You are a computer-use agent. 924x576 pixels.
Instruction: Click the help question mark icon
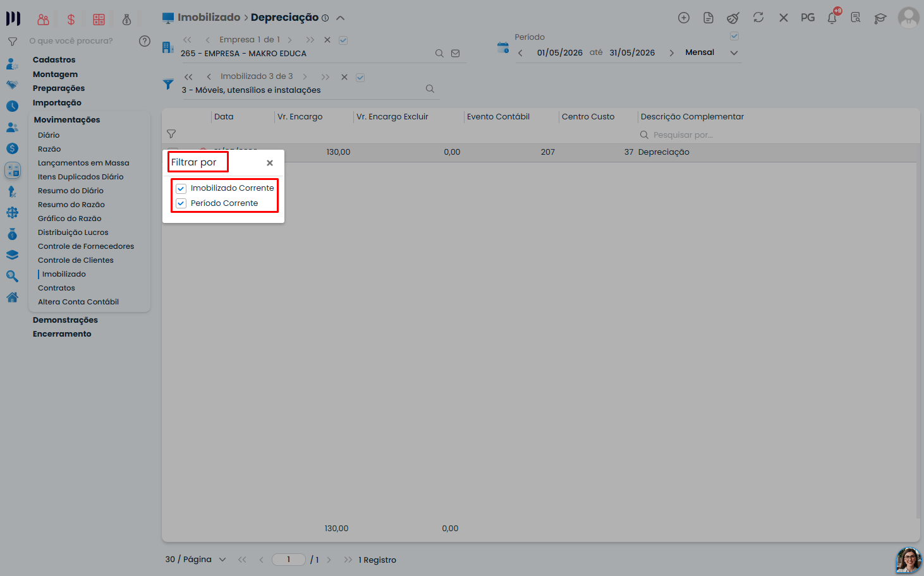pyautogui.click(x=145, y=41)
